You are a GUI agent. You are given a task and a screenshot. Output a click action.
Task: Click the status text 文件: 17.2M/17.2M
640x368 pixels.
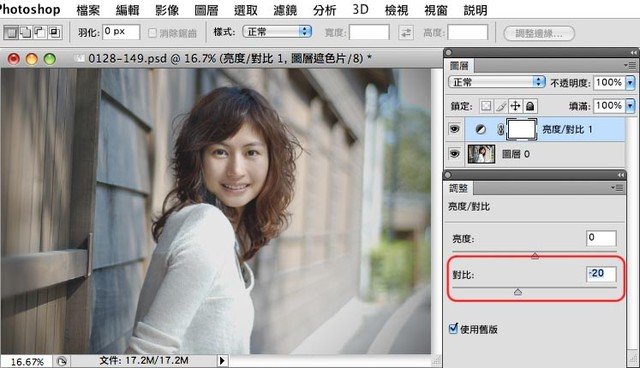(144, 361)
